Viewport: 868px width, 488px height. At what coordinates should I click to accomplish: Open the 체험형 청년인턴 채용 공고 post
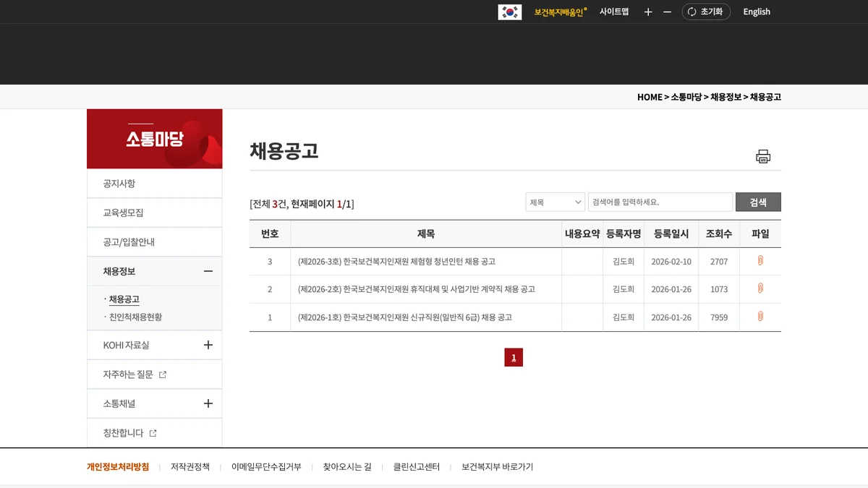[396, 261]
